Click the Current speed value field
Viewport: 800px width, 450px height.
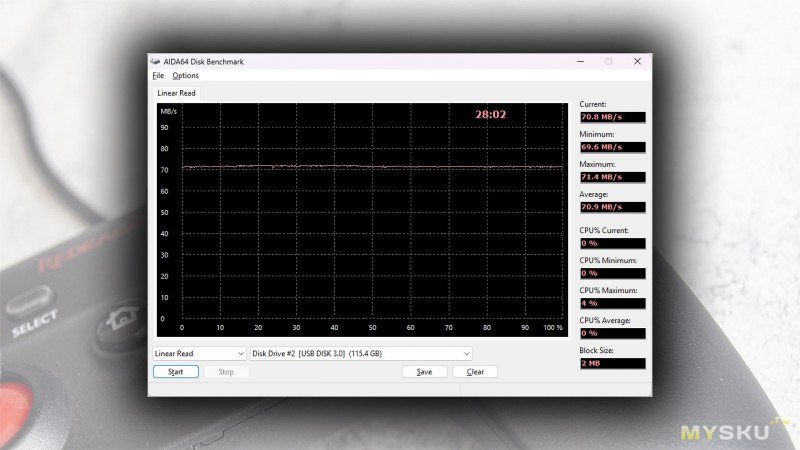[x=613, y=117]
